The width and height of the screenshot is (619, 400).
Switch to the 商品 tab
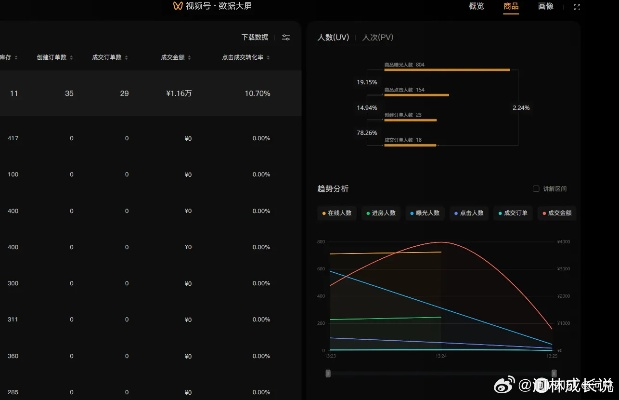tap(511, 6)
